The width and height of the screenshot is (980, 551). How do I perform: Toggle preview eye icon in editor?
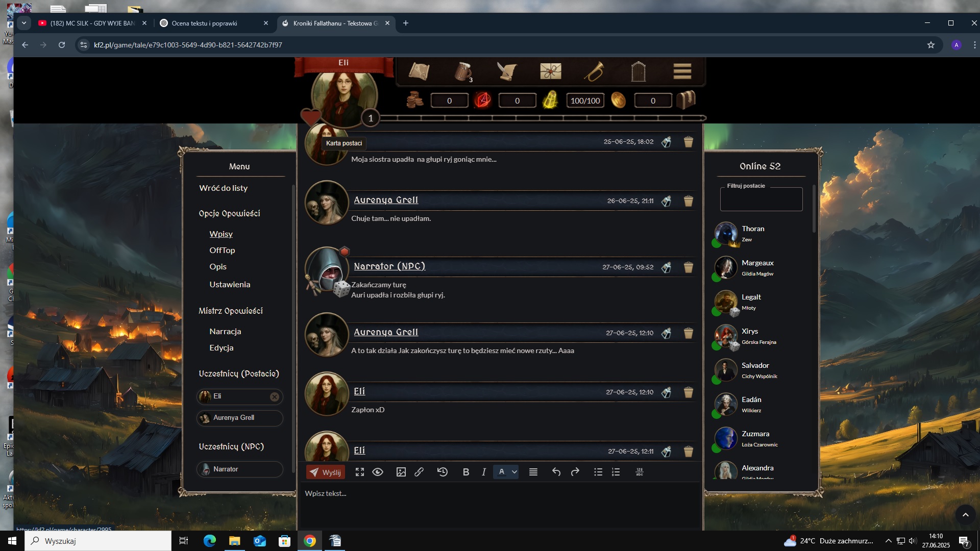pos(378,472)
